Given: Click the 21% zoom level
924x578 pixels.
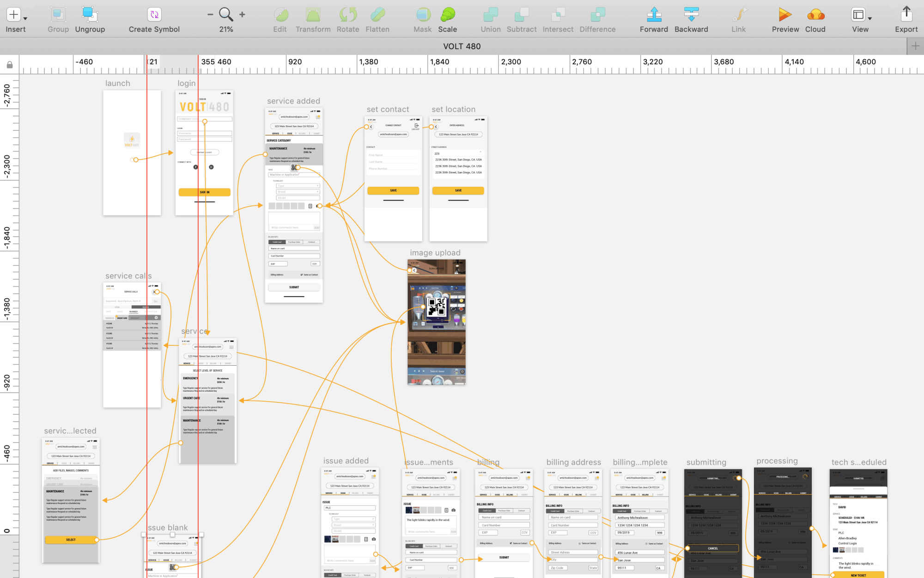Looking at the screenshot, I should click(226, 29).
